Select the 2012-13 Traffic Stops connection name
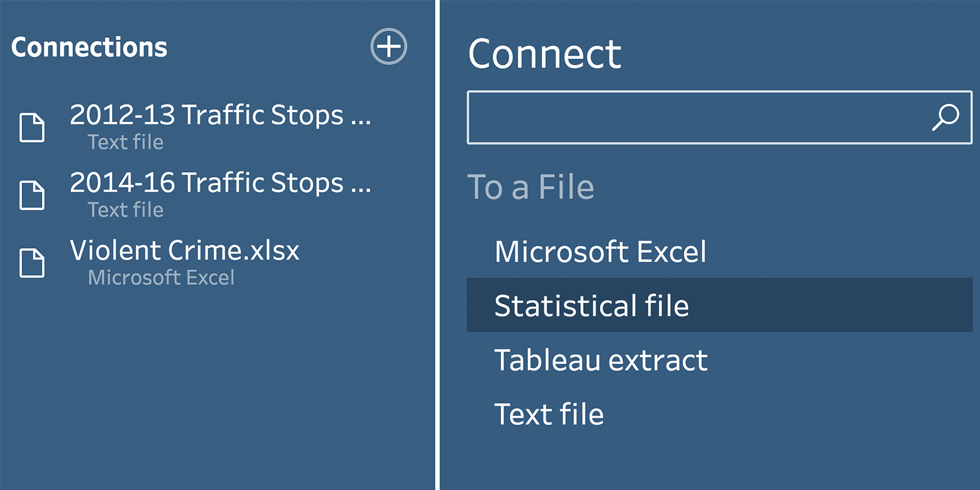Screen dimensions: 980x490 [x=220, y=115]
